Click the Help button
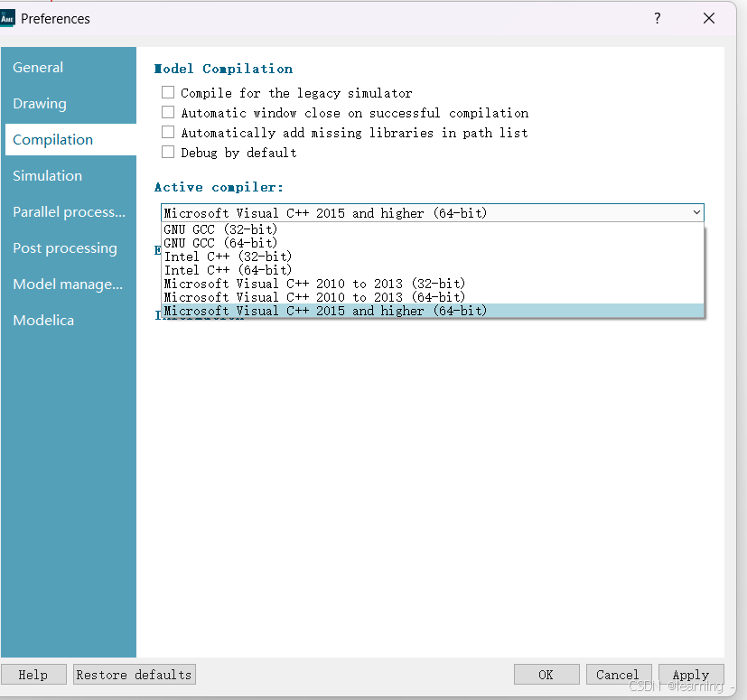Viewport: 747px width, 700px height. click(33, 675)
